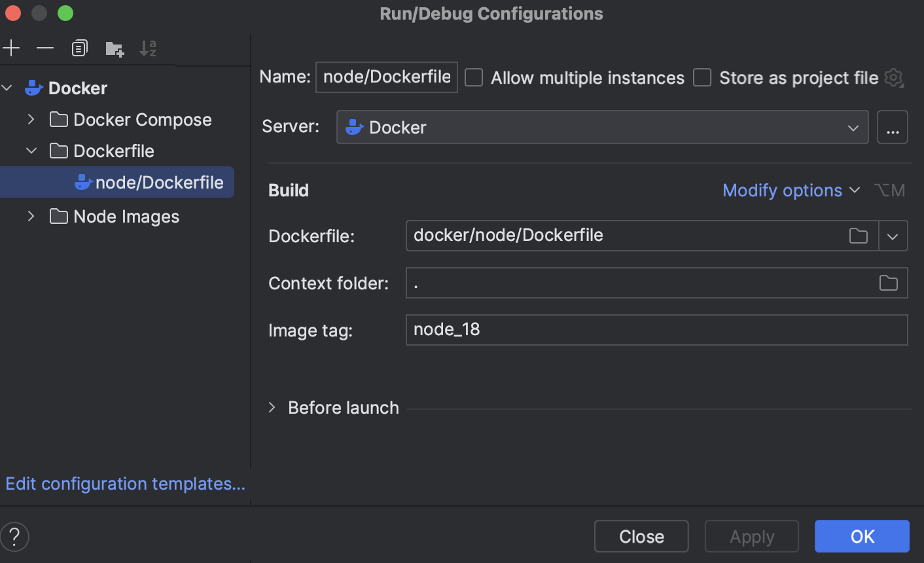Click the folder browse icon in Dockerfile field
This screenshot has width=924, height=563.
click(858, 236)
